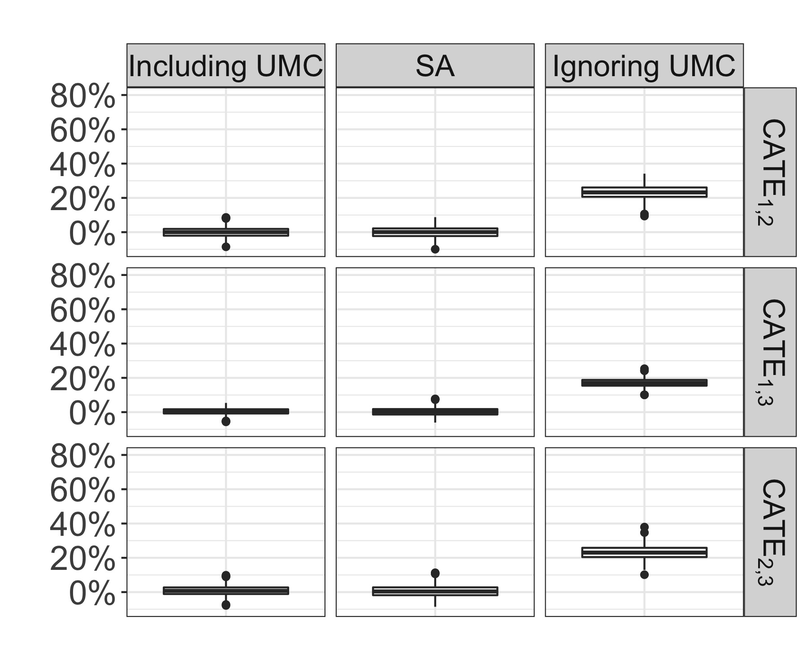Select the box in Ignoring UMC, CATE 1,2 panel
This screenshot has width=807, height=672.
tap(644, 192)
